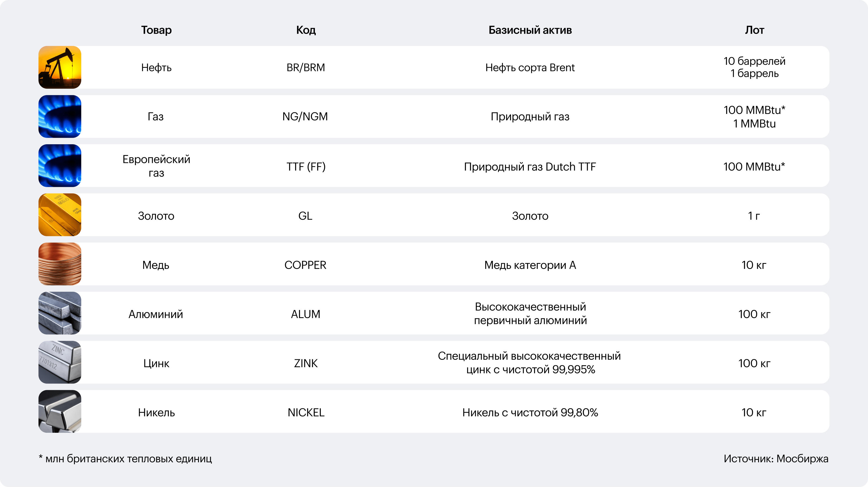Viewport: 868px width, 487px height.
Task: Click the NG/NGM code text
Action: (x=305, y=117)
